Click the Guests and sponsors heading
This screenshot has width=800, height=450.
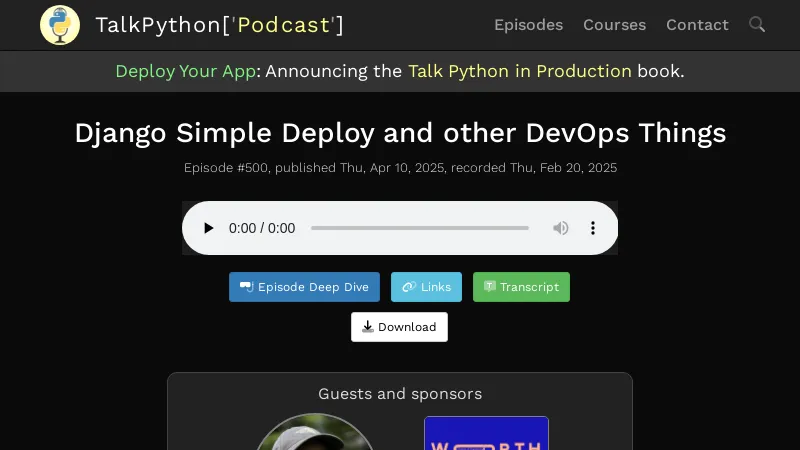click(400, 394)
